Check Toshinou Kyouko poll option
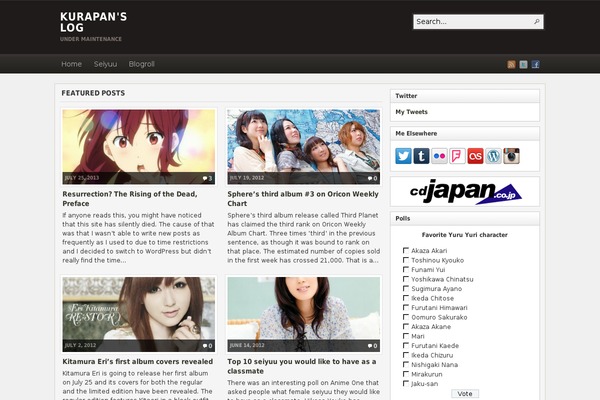Viewport: 600px width, 400px height. [x=406, y=260]
